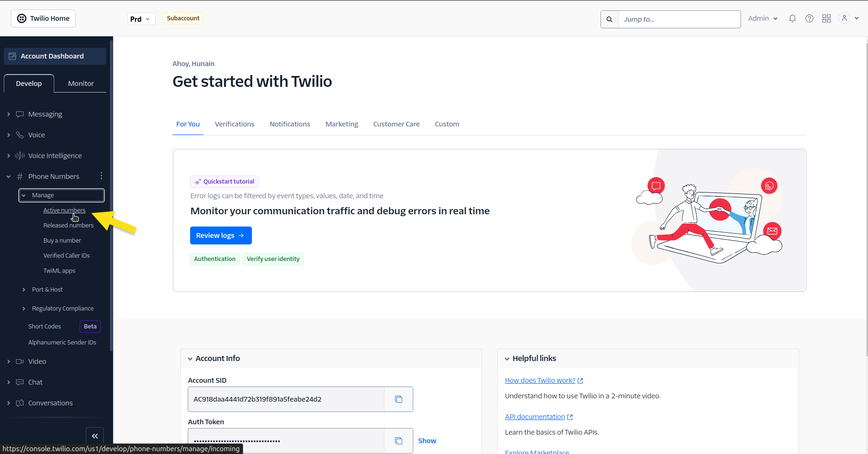Open the Prd account dropdown
The width and height of the screenshot is (868, 454).
pyautogui.click(x=141, y=19)
